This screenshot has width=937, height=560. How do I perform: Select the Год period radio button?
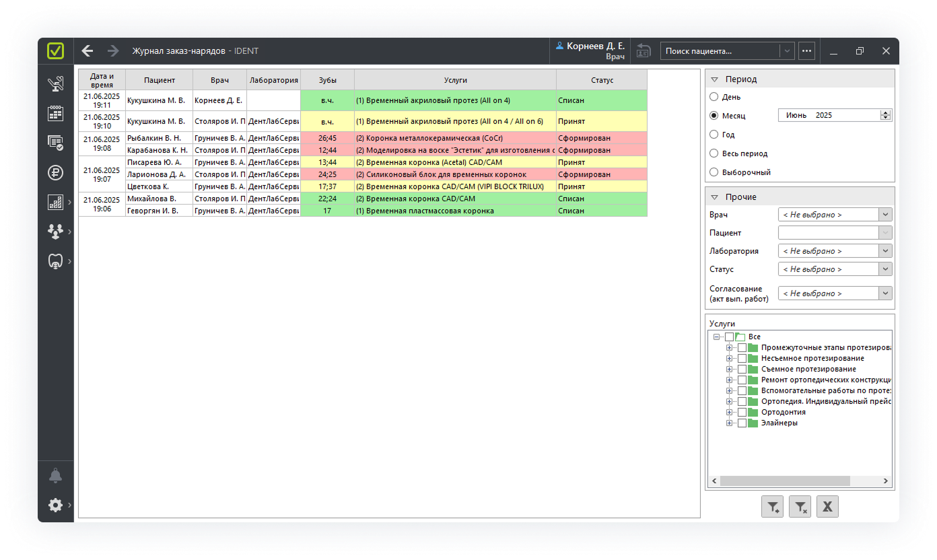pyautogui.click(x=714, y=135)
